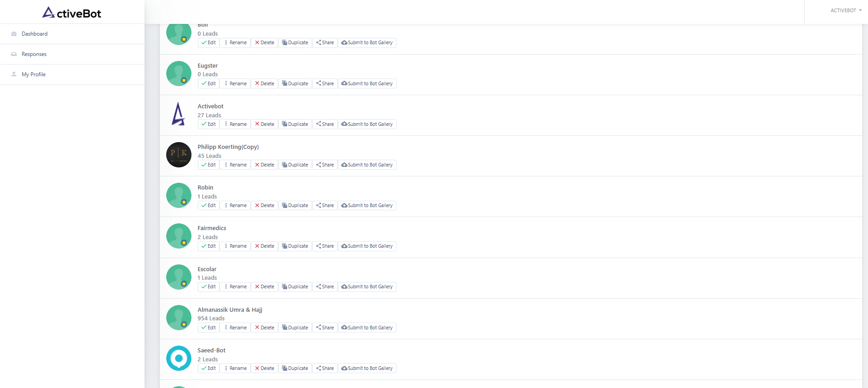Screen dimensions: 868x388
Task: Edit the Saeed-Bot bot
Action: click(209, 368)
